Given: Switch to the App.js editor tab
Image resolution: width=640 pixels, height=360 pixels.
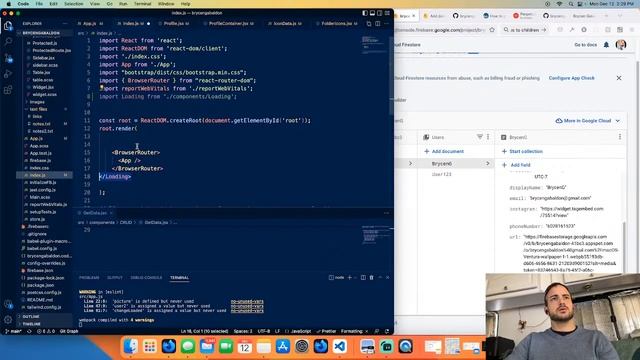Looking at the screenshot, I should coord(91,24).
